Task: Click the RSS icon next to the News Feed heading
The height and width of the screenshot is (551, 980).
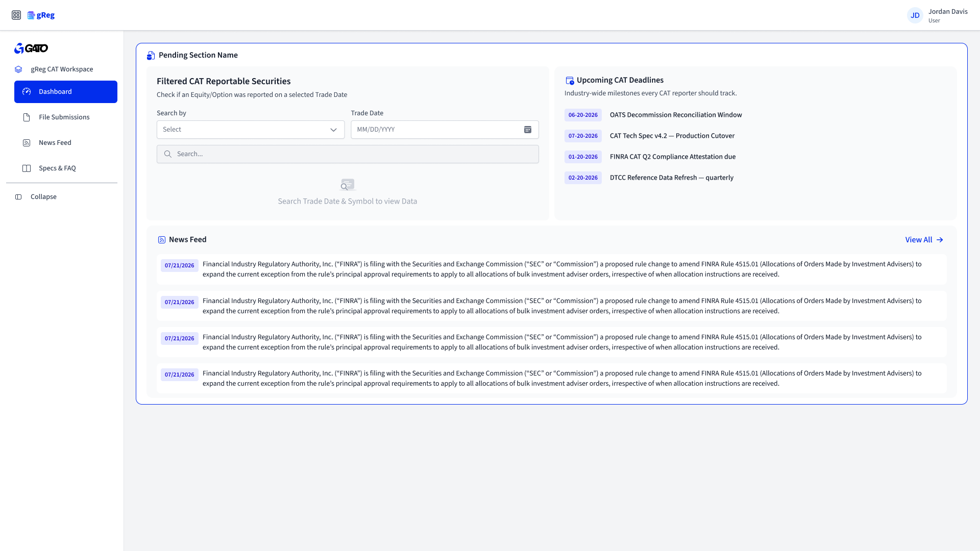Action: 162,240
